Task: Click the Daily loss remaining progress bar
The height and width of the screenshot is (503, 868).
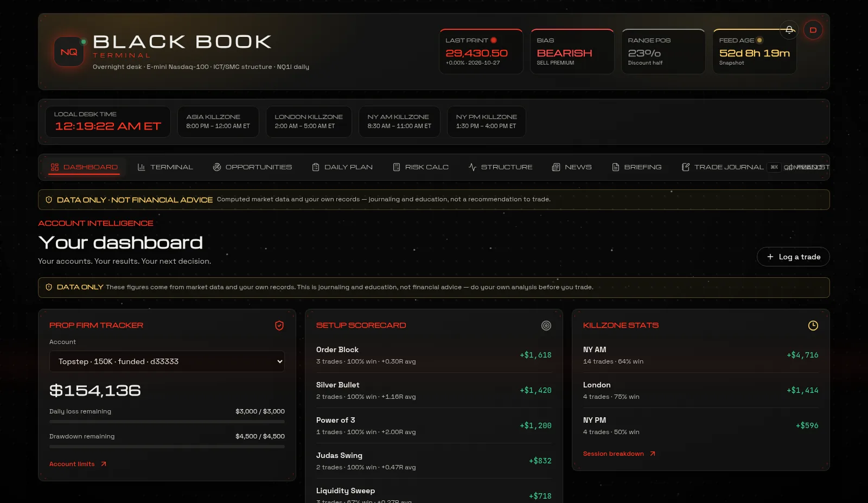Action: (167, 422)
